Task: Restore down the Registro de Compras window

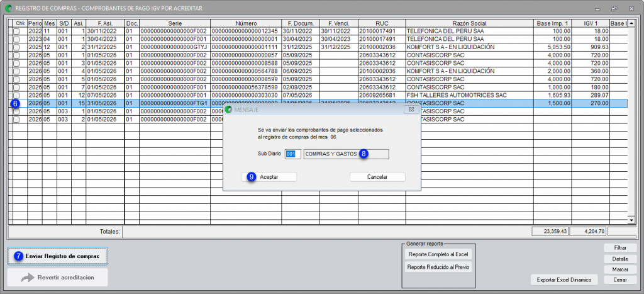Action: coord(614,8)
